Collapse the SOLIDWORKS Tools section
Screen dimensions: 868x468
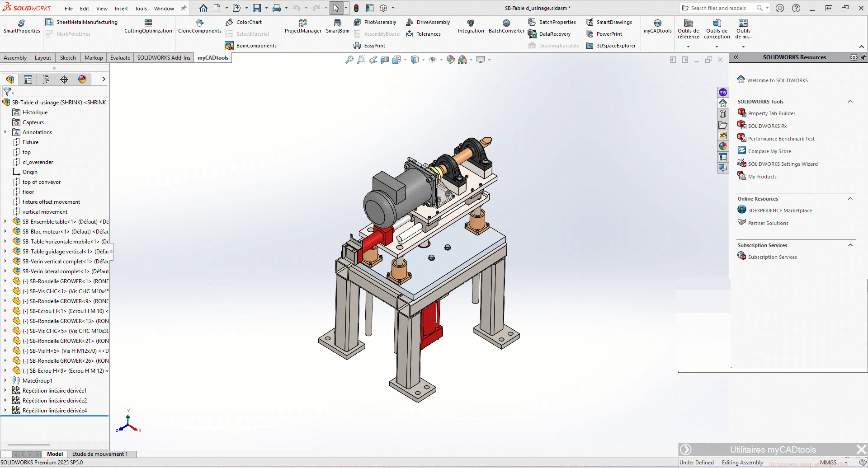tap(850, 102)
